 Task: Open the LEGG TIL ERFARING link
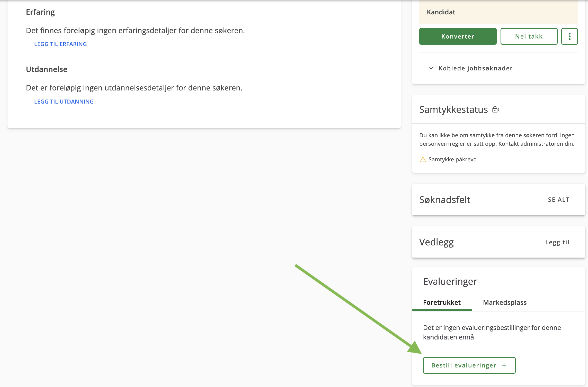point(60,44)
